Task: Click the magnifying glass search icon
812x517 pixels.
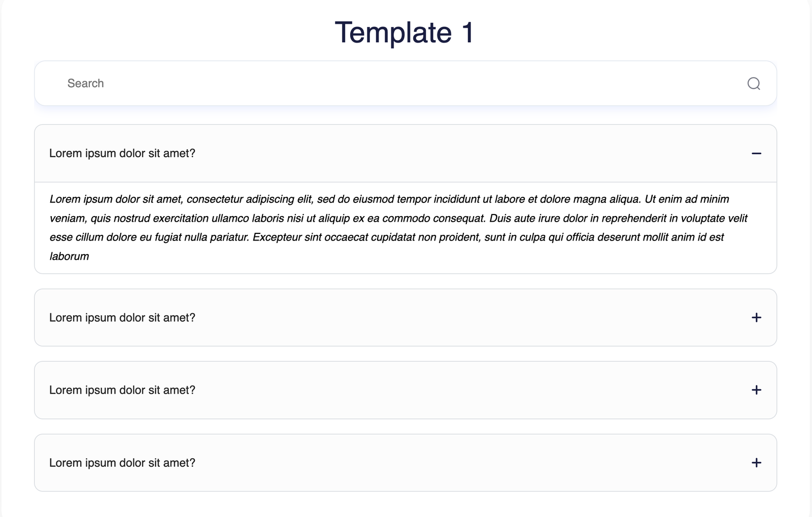Action: pos(754,84)
